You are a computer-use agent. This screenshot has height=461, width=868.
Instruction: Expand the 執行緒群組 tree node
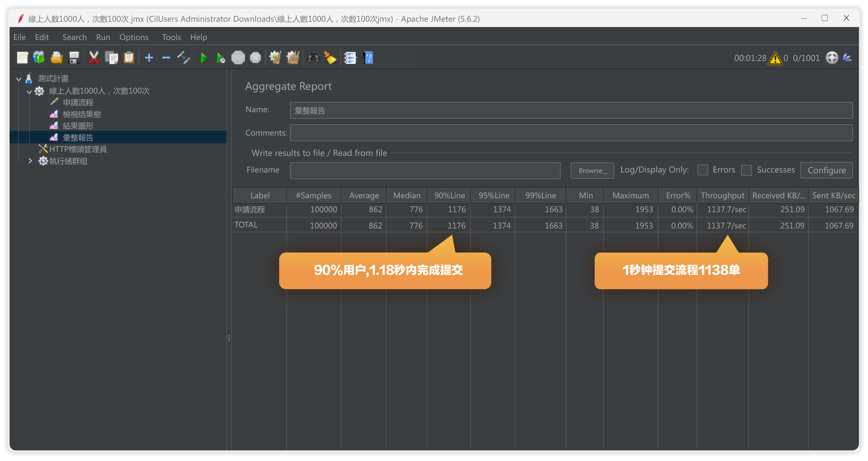(31, 161)
